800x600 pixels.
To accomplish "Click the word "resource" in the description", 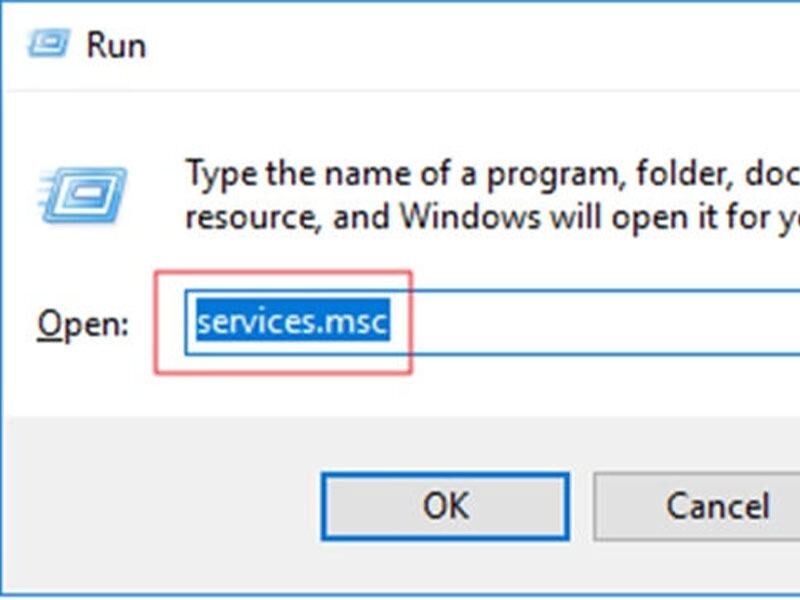I will pyautogui.click(x=253, y=219).
